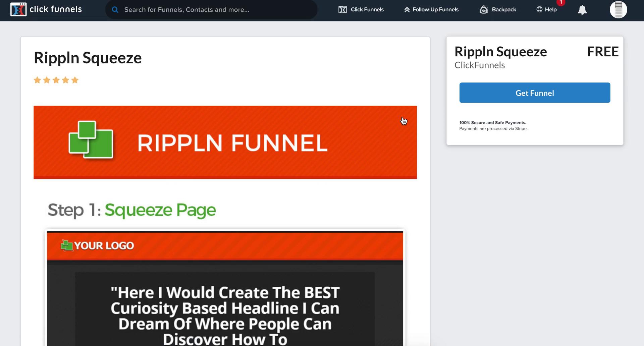The image size is (644, 346).
Task: Open the Help menu
Action: (546, 10)
